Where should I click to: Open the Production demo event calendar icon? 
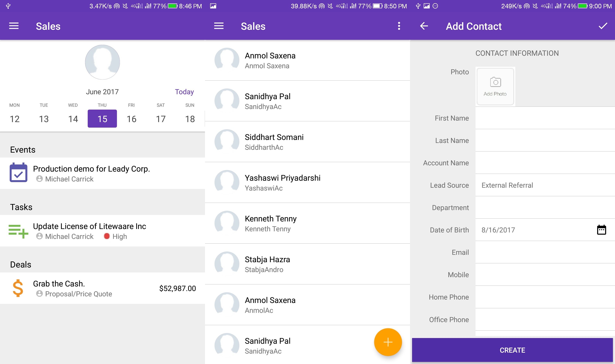pyautogui.click(x=18, y=173)
